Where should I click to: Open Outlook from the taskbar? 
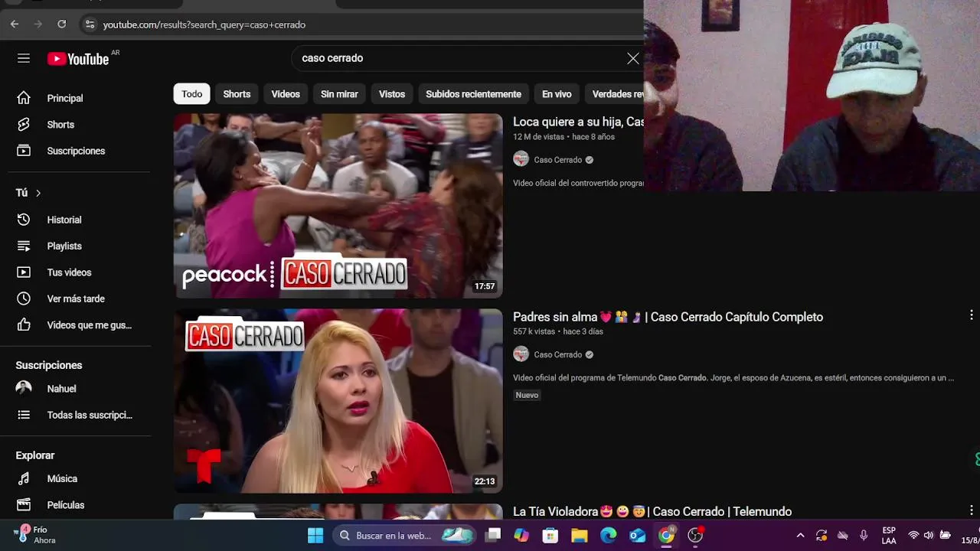point(637,536)
